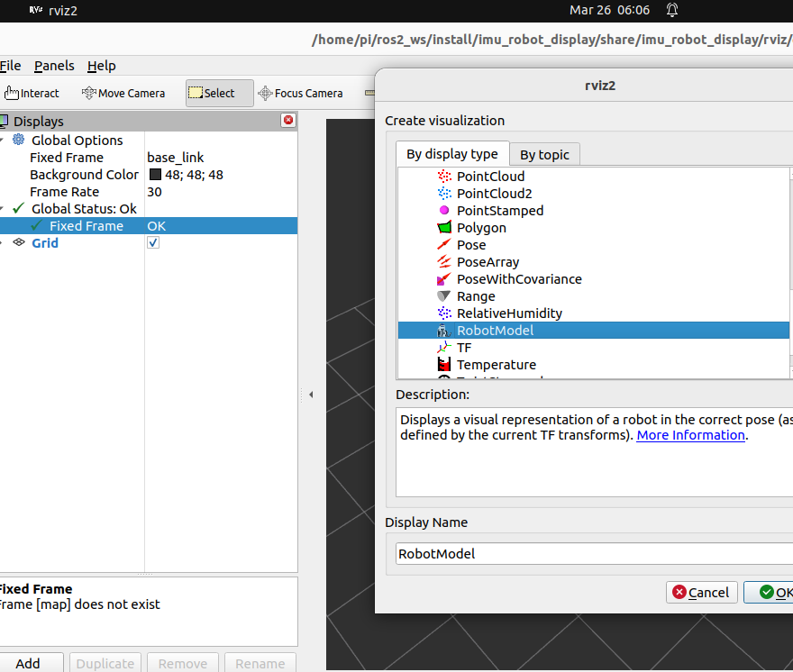Pick the PoseWithCovariance icon
The height and width of the screenshot is (672, 793).
click(x=444, y=279)
